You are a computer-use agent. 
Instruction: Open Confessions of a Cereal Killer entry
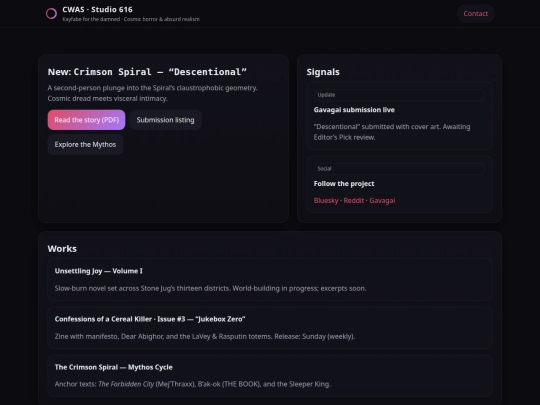(x=270, y=328)
